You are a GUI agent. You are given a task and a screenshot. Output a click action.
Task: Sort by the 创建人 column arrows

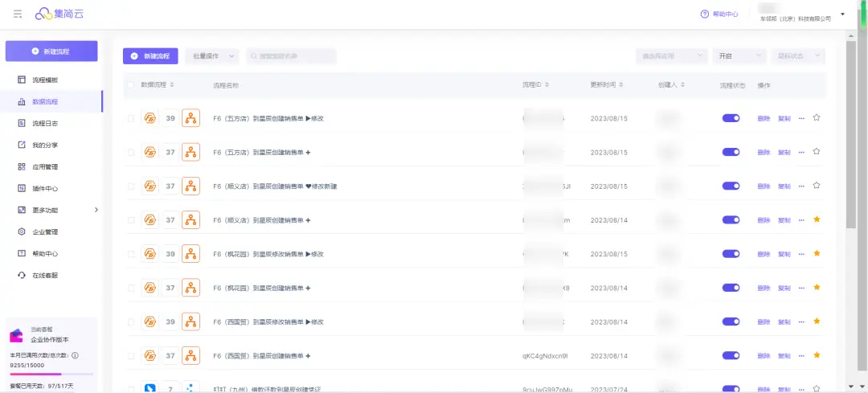[x=682, y=84]
